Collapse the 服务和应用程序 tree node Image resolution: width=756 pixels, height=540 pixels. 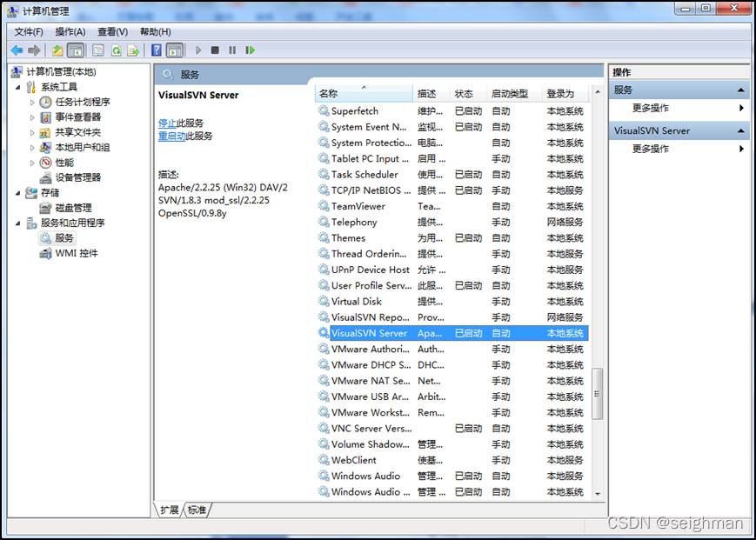click(18, 223)
